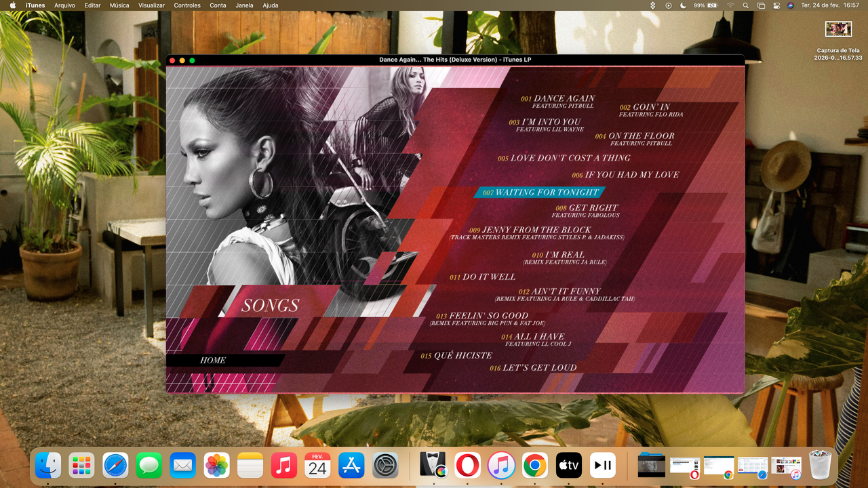The height and width of the screenshot is (488, 868).
Task: Open Notes app in the Dock
Action: point(250,466)
